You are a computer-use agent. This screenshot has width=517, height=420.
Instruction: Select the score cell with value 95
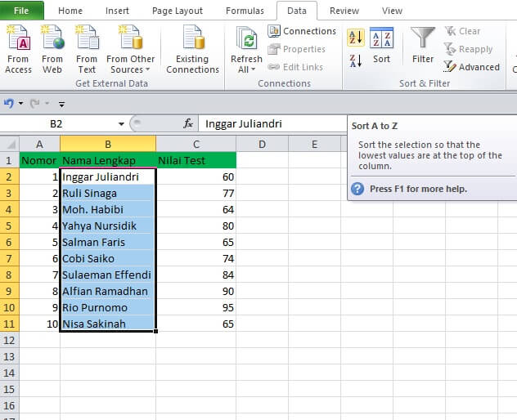coord(196,307)
